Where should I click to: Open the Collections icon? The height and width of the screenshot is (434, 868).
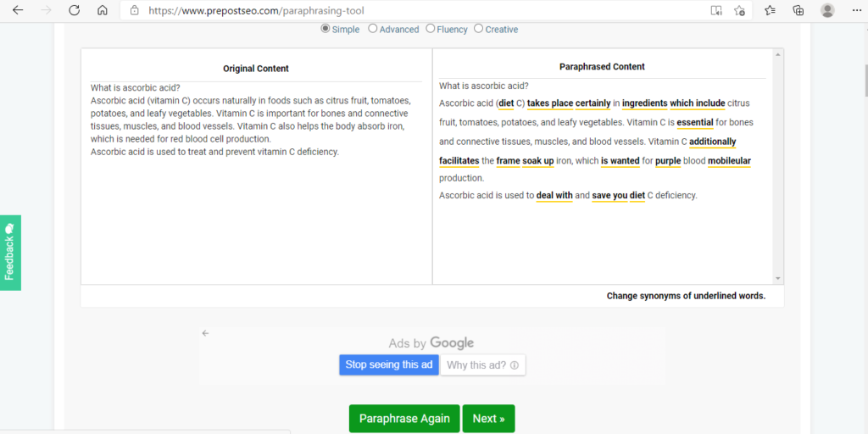(798, 10)
